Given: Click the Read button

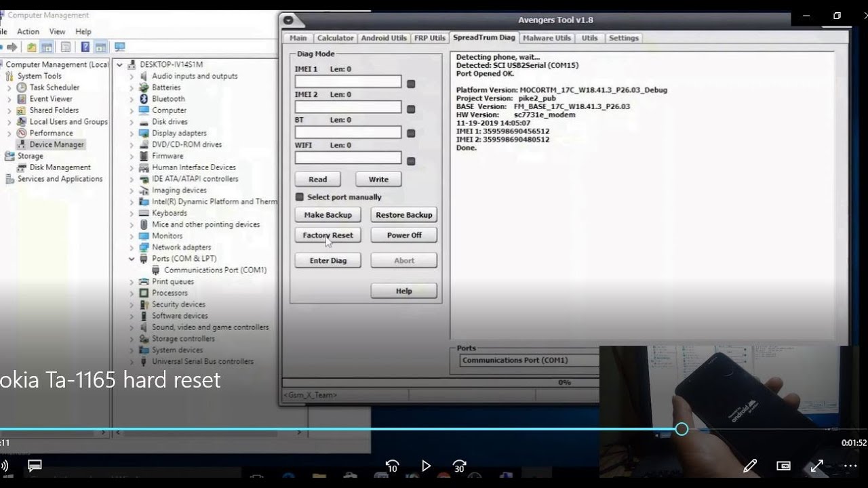Looking at the screenshot, I should tap(318, 180).
